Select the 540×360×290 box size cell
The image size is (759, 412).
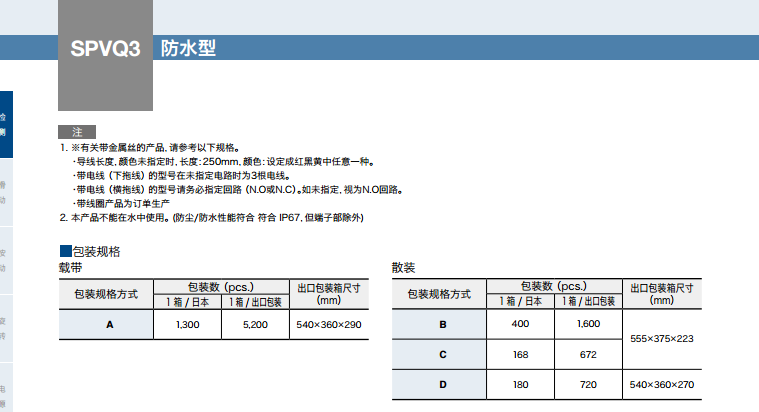328,325
